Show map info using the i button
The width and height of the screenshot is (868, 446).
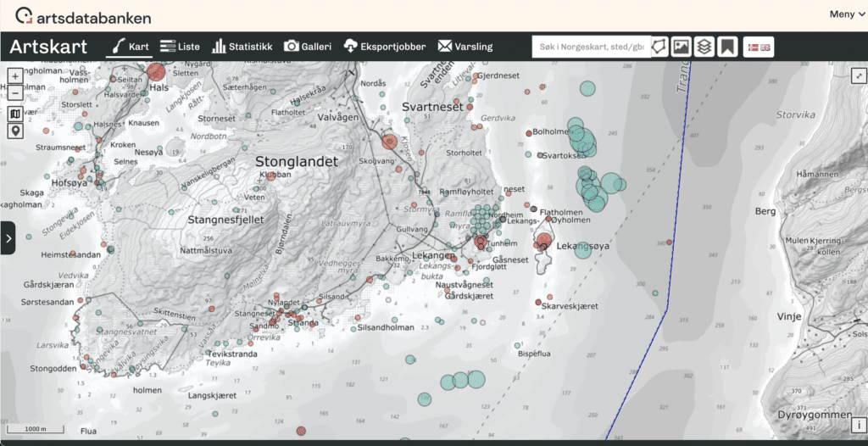click(x=857, y=425)
